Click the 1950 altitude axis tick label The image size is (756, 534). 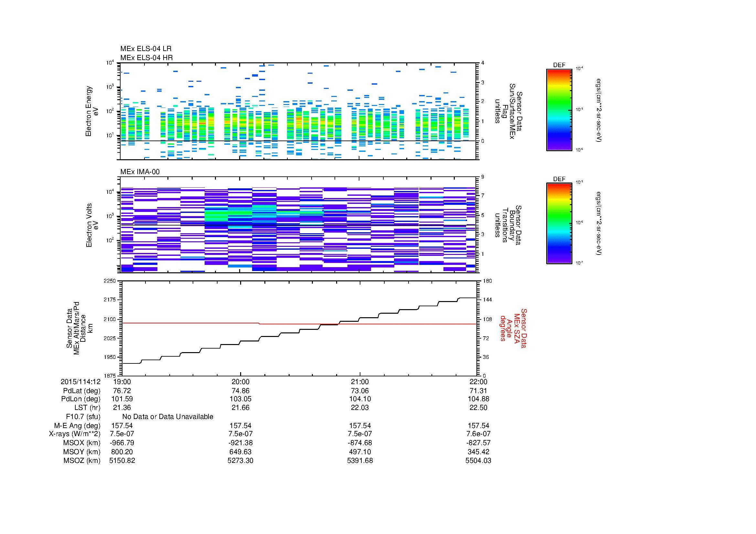110,357
